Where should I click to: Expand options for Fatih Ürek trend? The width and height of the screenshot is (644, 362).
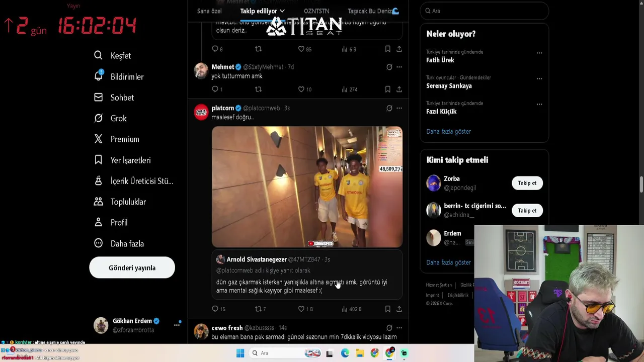(x=539, y=53)
